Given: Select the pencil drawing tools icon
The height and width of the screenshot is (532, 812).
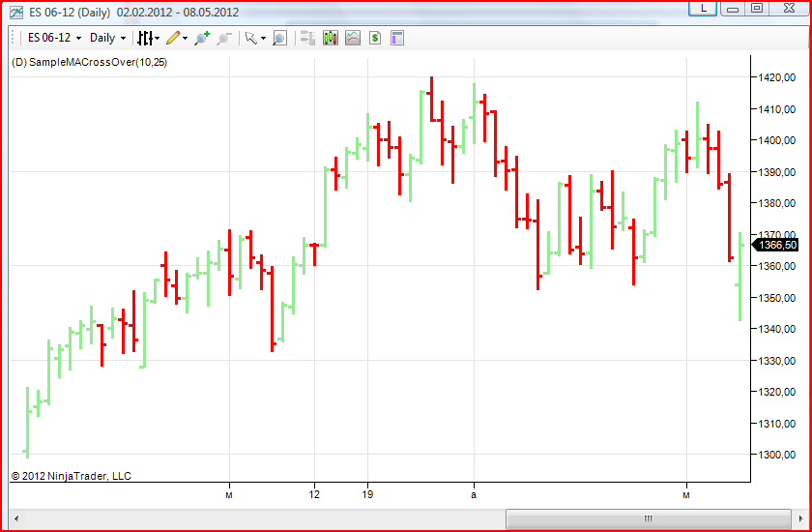Looking at the screenshot, I should 173,38.
